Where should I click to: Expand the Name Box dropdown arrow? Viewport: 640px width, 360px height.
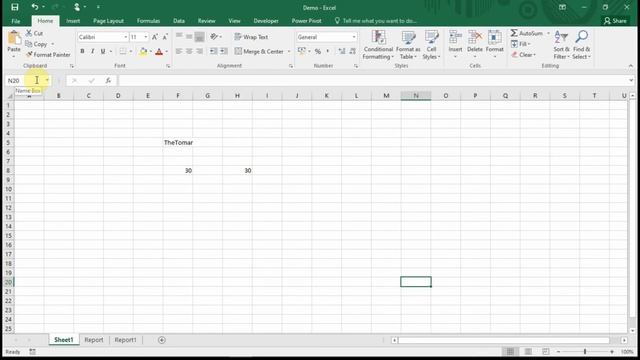(47, 80)
